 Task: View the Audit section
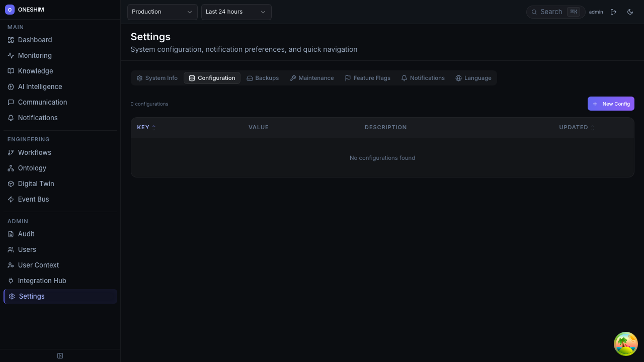[x=26, y=234]
